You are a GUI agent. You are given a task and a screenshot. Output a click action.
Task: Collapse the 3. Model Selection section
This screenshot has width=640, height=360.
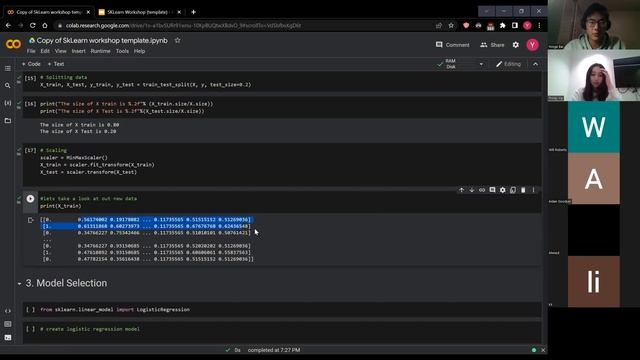coord(19,283)
